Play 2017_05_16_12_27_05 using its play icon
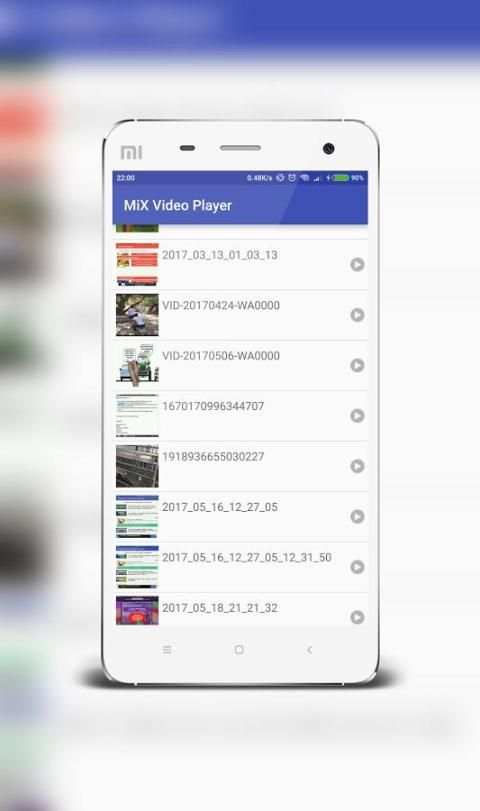The width and height of the screenshot is (480, 811). [357, 516]
